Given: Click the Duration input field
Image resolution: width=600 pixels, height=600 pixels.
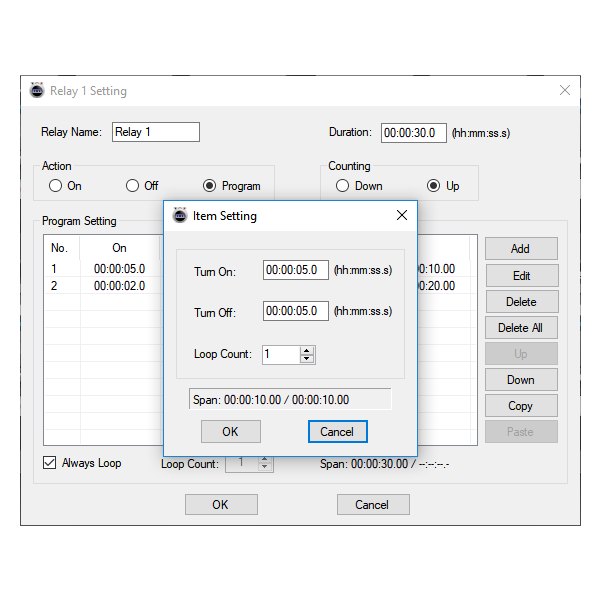Looking at the screenshot, I should [x=414, y=133].
